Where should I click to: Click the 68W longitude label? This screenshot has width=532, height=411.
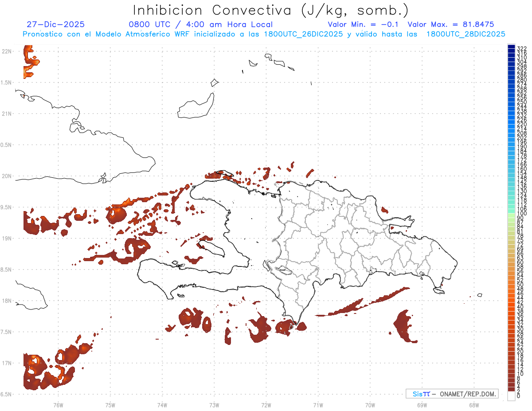(x=474, y=405)
